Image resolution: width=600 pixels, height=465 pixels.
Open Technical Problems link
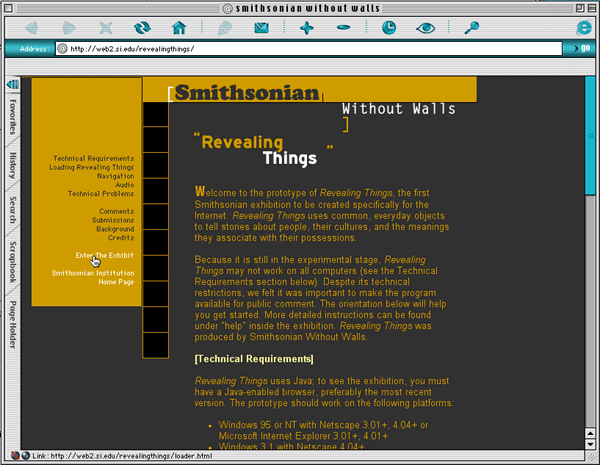click(x=101, y=194)
